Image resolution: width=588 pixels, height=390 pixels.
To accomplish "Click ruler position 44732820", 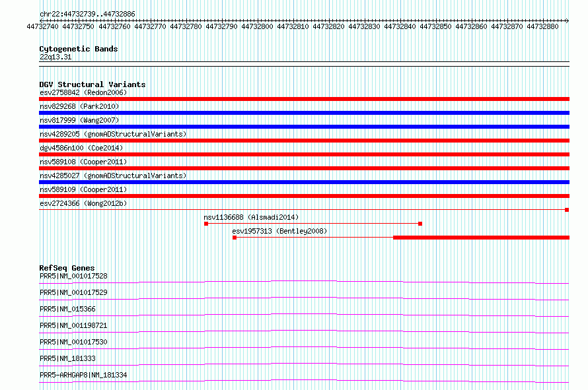I will pos(328,26).
